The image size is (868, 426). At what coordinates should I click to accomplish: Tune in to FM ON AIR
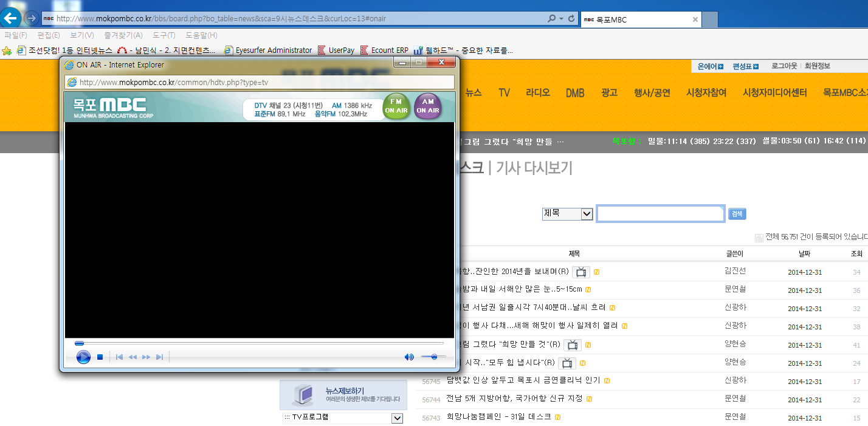[396, 106]
